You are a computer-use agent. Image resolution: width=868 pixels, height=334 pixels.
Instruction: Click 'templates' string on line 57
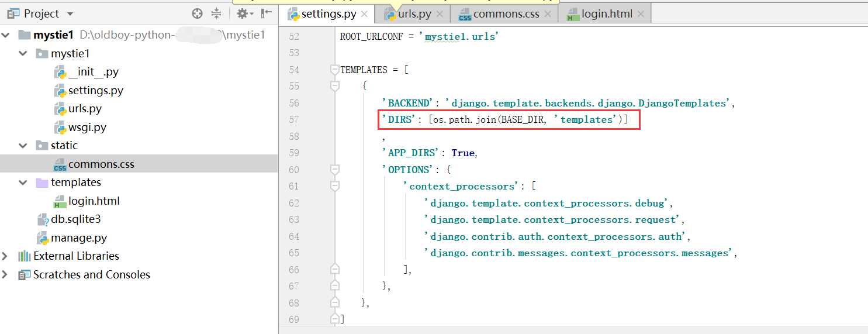pyautogui.click(x=586, y=120)
